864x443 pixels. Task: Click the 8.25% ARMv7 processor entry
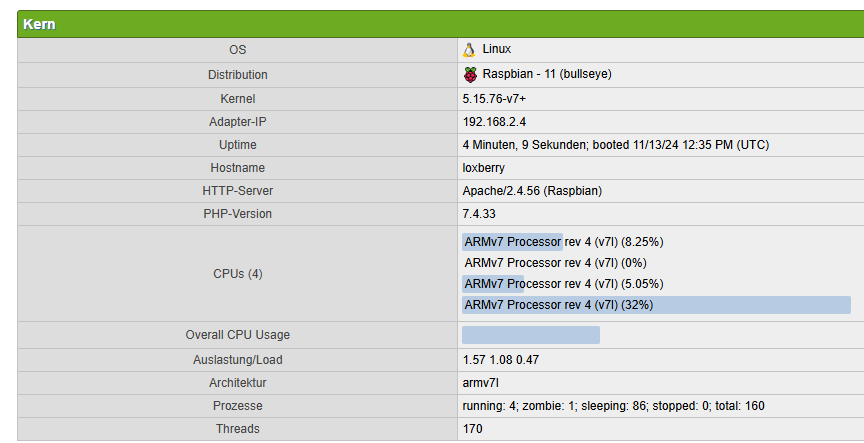coord(563,242)
